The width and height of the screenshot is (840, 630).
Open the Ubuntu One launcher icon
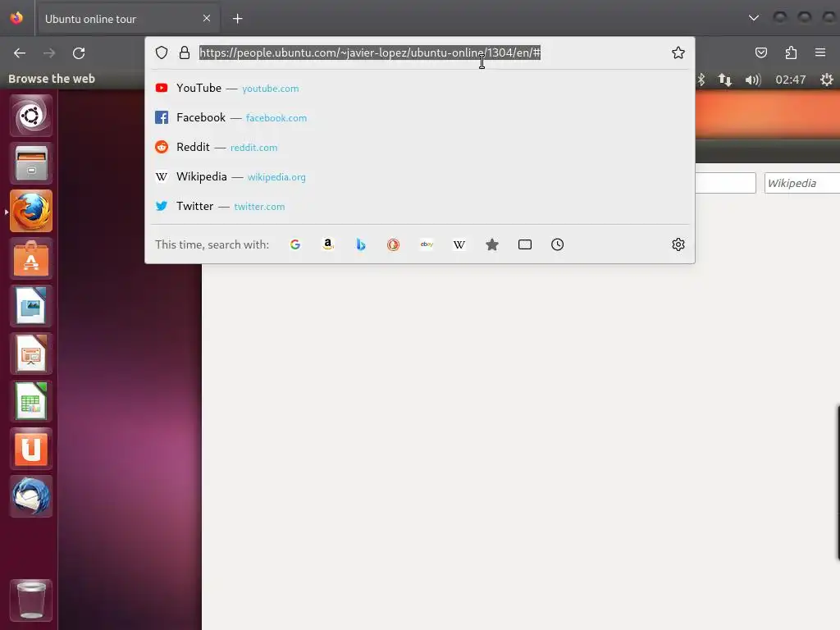pos(31,449)
